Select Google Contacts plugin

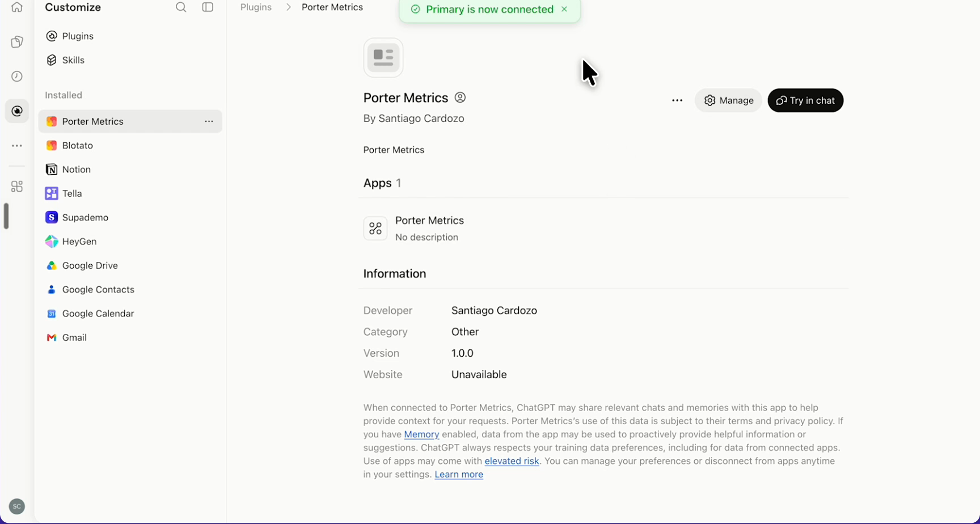point(130,290)
